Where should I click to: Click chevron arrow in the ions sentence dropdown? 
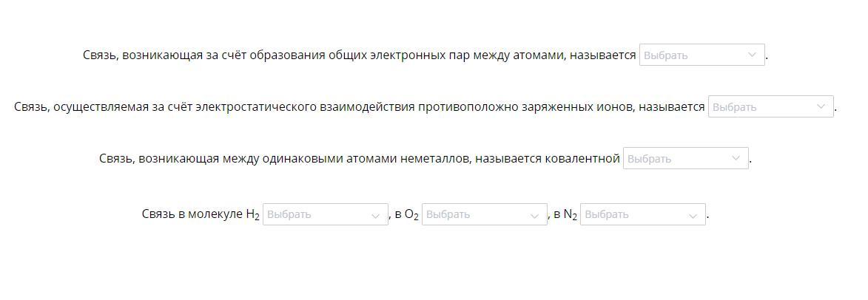pyautogui.click(x=821, y=106)
